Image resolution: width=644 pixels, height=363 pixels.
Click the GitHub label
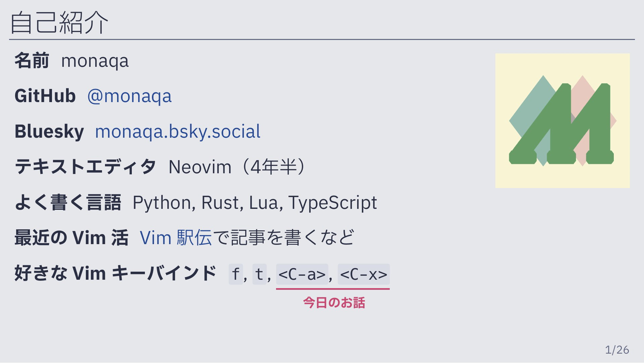pos(45,96)
